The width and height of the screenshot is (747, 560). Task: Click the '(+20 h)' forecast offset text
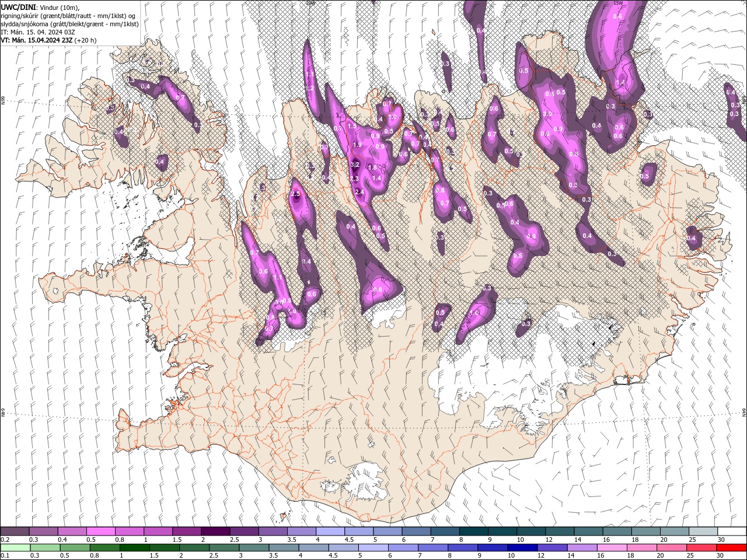click(x=85, y=40)
